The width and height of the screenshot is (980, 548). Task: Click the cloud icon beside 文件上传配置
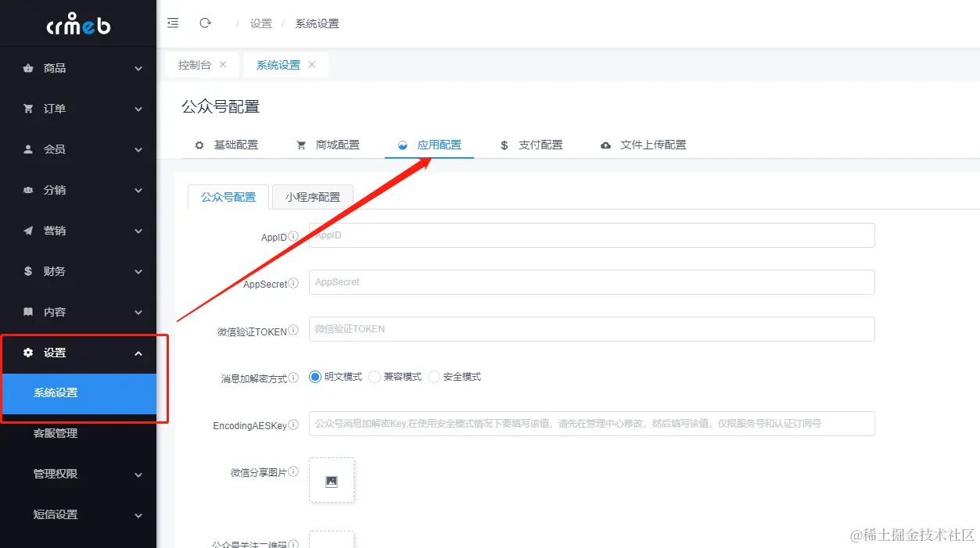point(605,145)
